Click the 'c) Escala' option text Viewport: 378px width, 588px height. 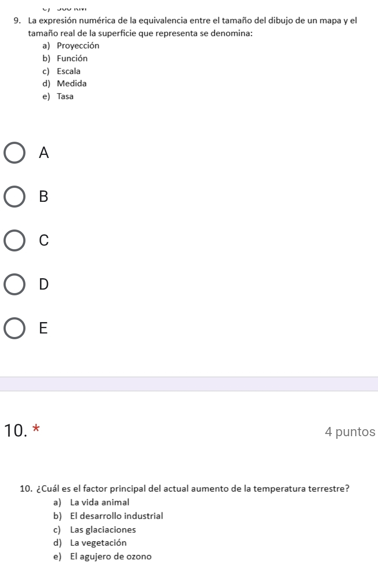point(61,71)
